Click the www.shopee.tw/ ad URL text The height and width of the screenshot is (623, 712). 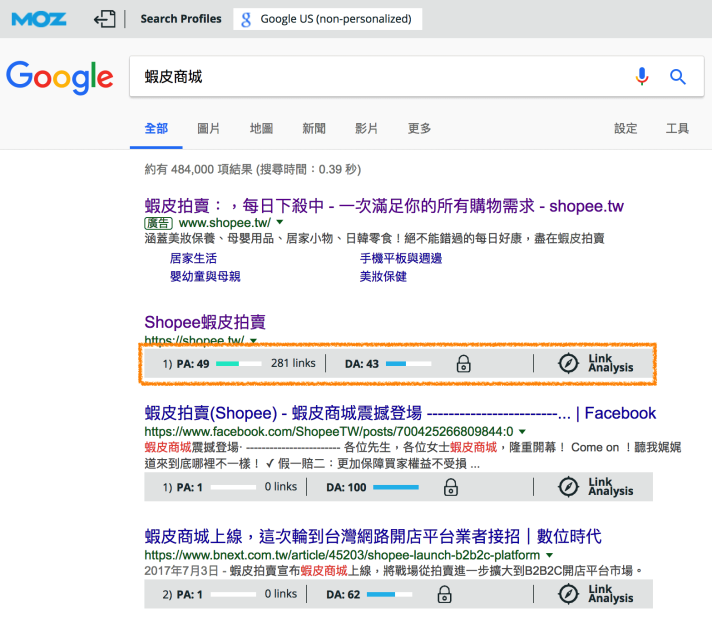click(225, 222)
